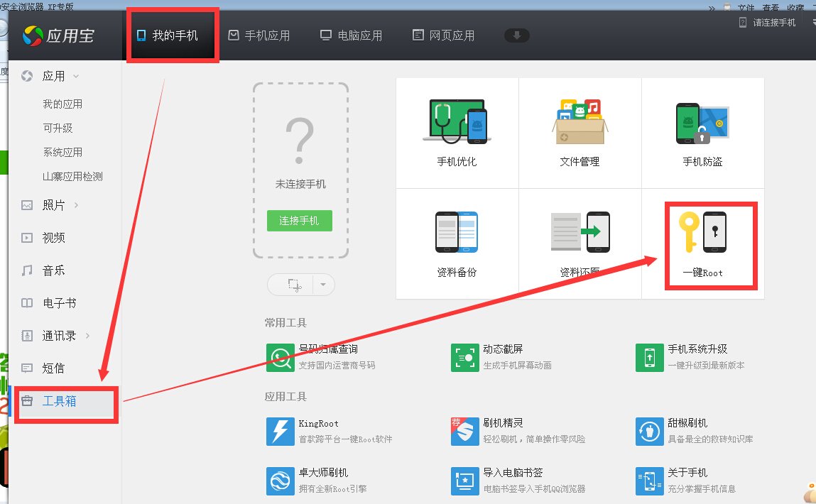The image size is (816, 504).
Task: Open the 手机系统升级 system upgrade tool
Action: point(649,358)
